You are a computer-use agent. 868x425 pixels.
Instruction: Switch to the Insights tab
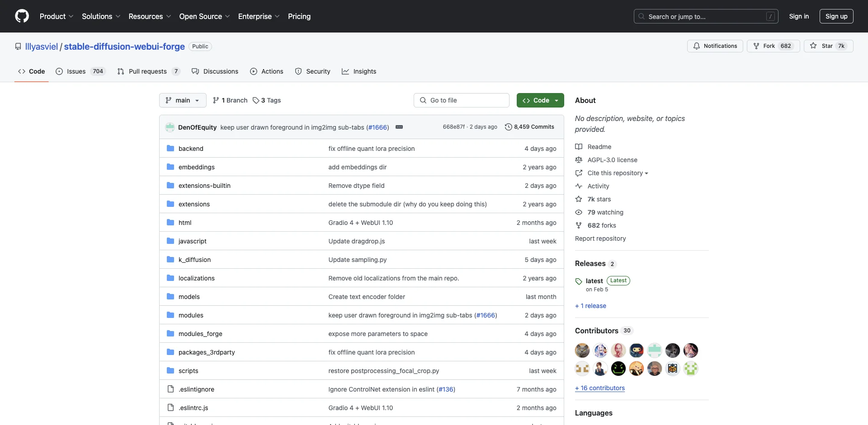tap(359, 71)
